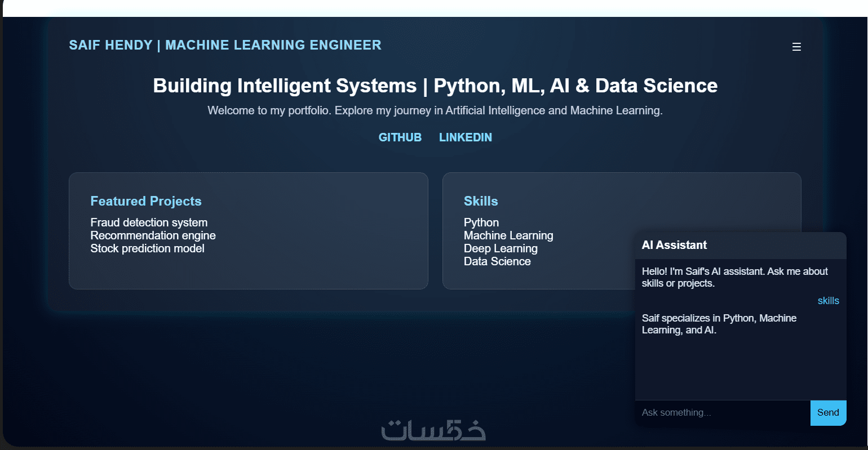Click the Stock prediction model entry
The height and width of the screenshot is (450, 868).
(147, 248)
